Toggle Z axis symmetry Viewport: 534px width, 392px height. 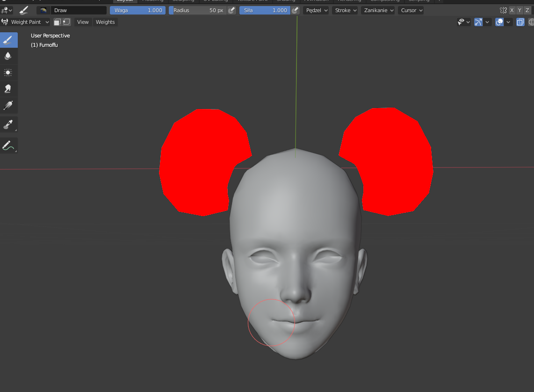[527, 10]
